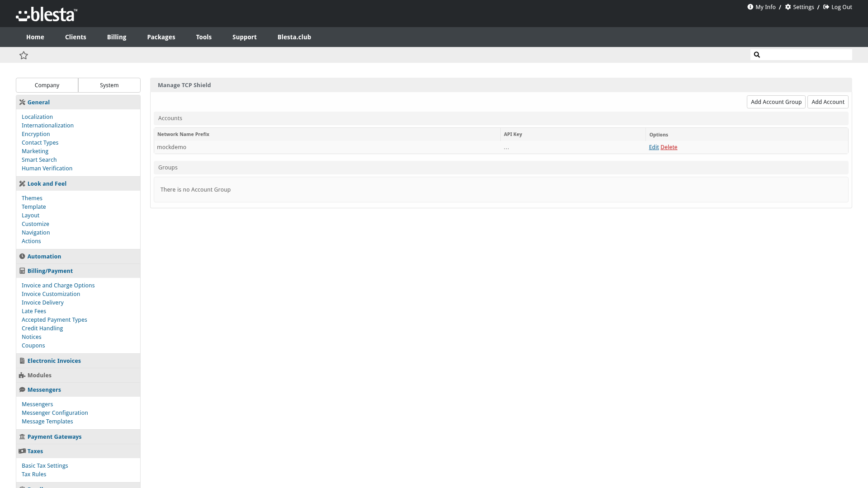868x488 pixels.
Task: Expand the Look and Feel section
Action: (x=78, y=183)
